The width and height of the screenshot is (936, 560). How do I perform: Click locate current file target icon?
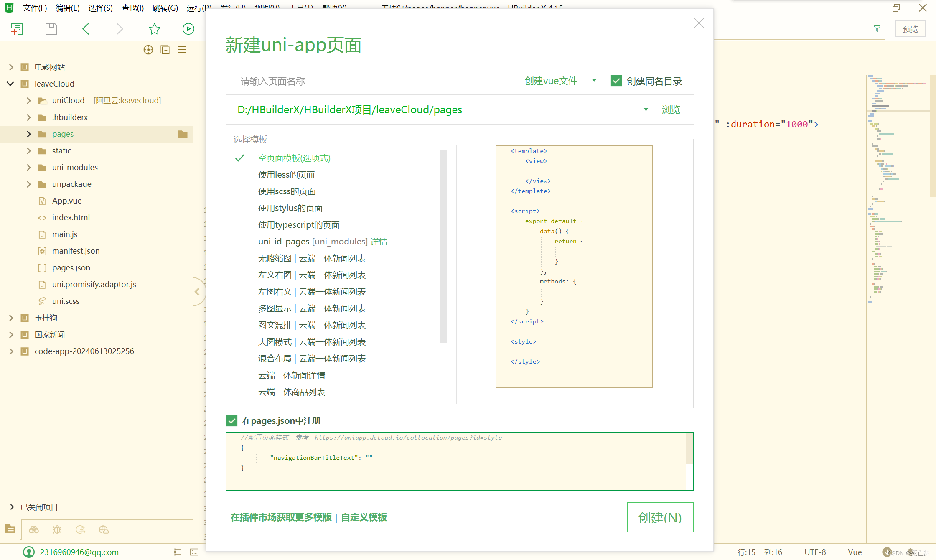point(148,50)
